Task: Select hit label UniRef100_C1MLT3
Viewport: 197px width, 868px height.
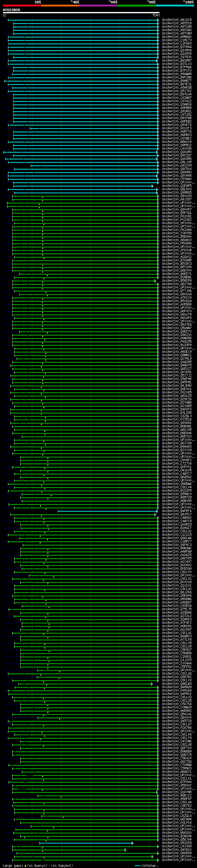Action: tap(177, 40)
